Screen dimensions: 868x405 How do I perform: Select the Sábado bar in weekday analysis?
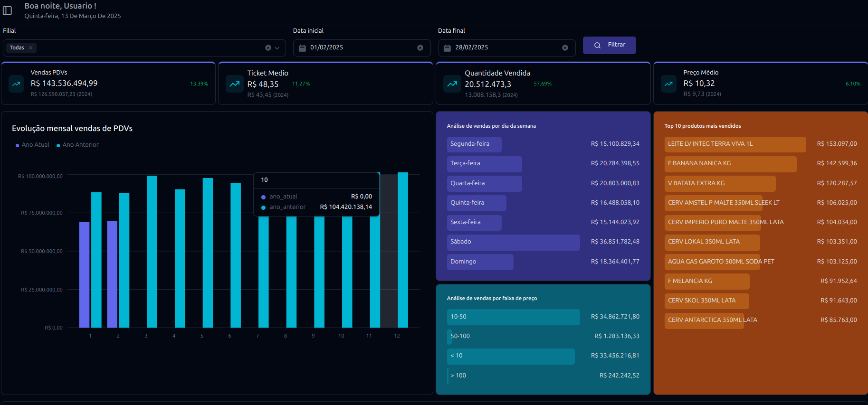coord(513,242)
